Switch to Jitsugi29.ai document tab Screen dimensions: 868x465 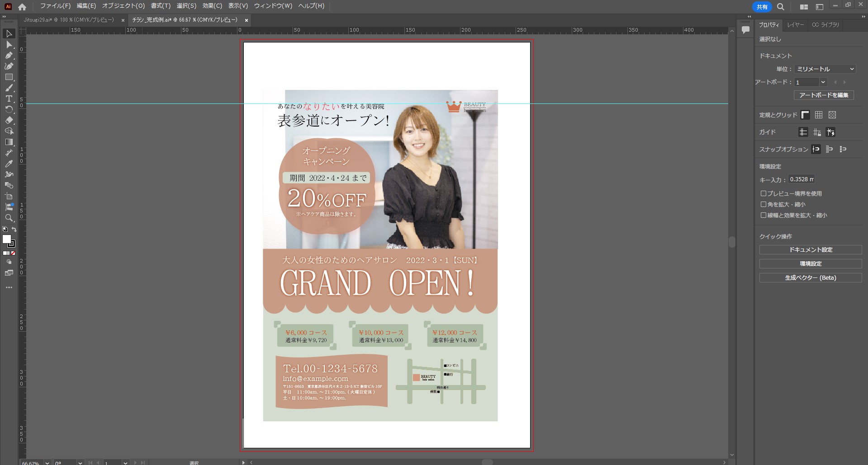tap(69, 20)
